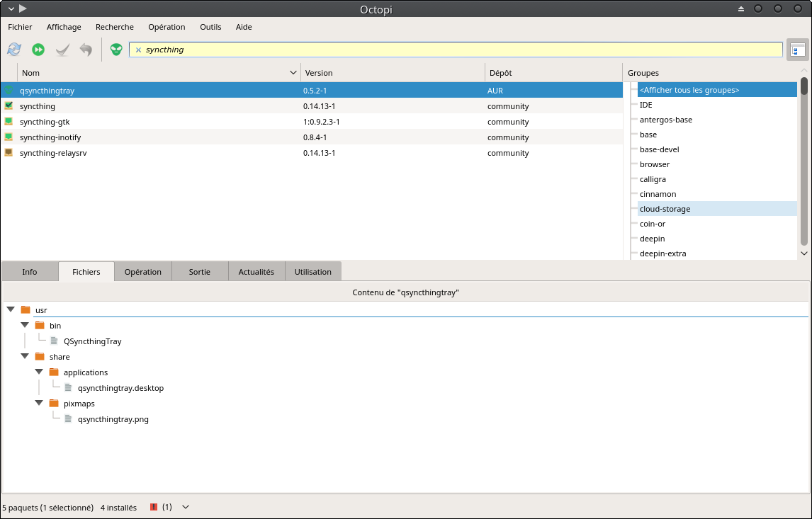Click the bin folder icon
The image size is (812, 519).
(x=40, y=325)
